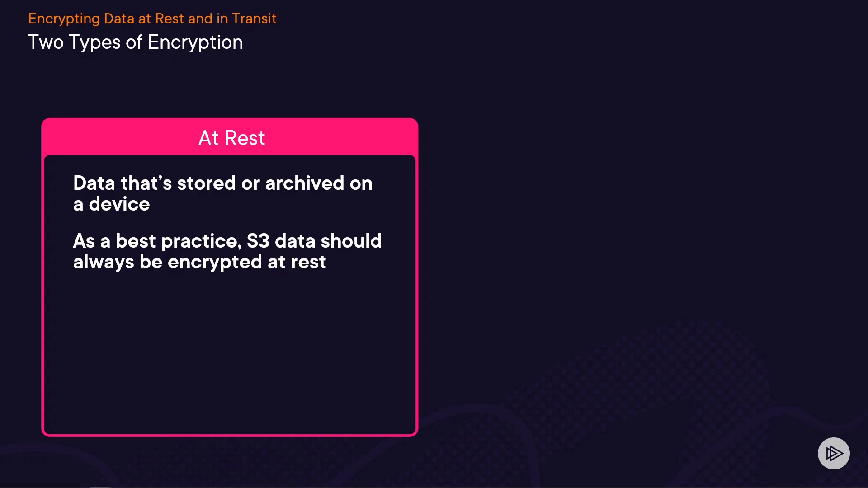Click the word 'Encryption' in the slide title

pyautogui.click(x=195, y=42)
